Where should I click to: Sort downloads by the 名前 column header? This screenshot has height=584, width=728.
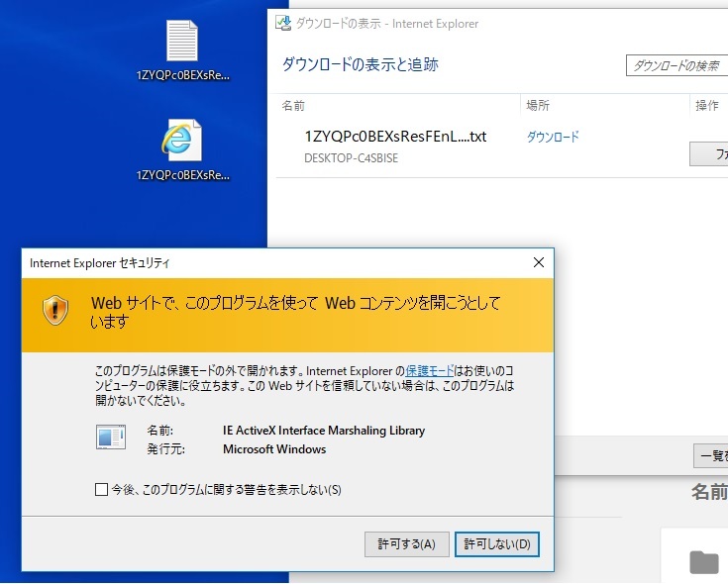coord(293,105)
